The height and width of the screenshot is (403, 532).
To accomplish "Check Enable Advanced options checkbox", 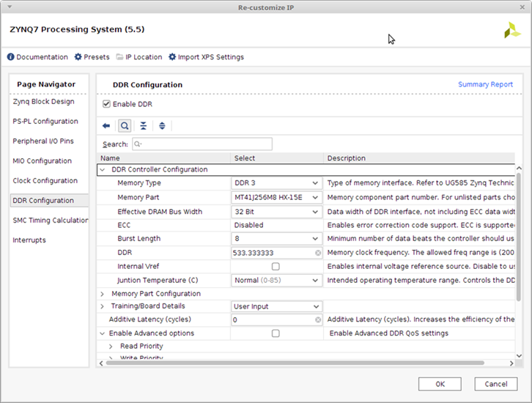I will point(276,333).
